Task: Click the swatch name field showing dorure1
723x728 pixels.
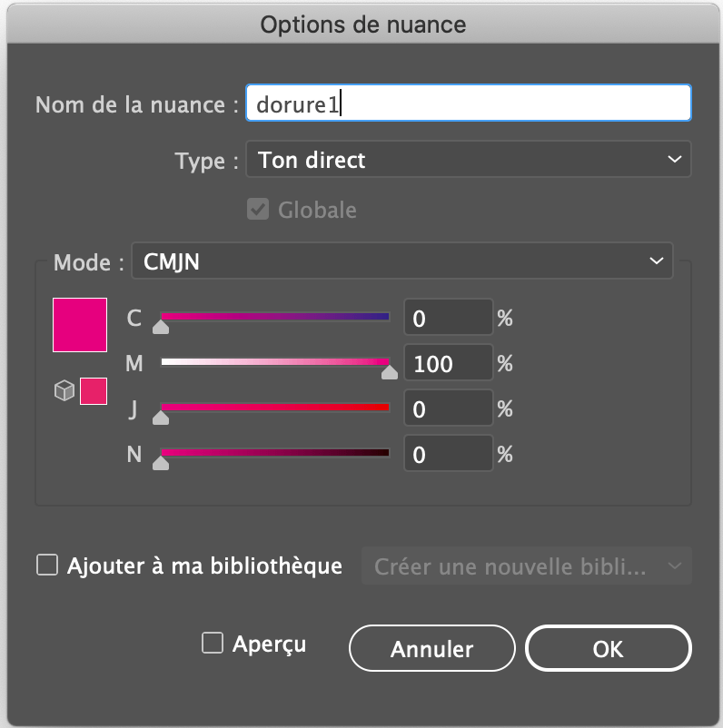Action: coord(467,103)
